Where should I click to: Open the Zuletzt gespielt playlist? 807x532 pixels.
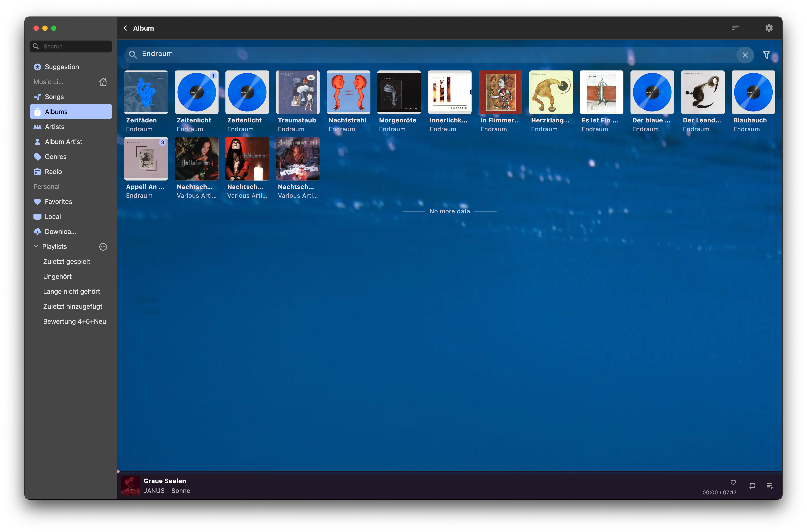pyautogui.click(x=67, y=262)
